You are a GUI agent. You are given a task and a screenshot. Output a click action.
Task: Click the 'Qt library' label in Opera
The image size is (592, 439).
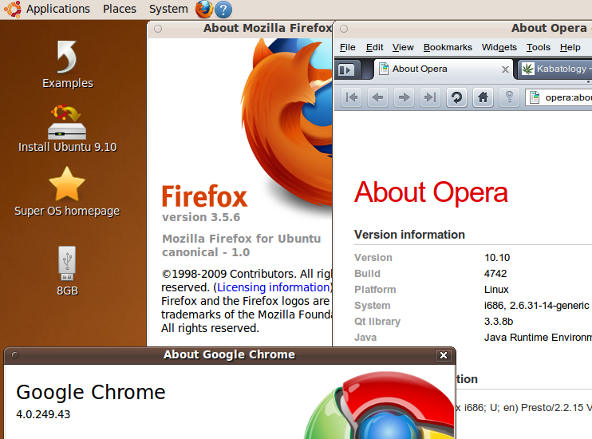pyautogui.click(x=377, y=322)
